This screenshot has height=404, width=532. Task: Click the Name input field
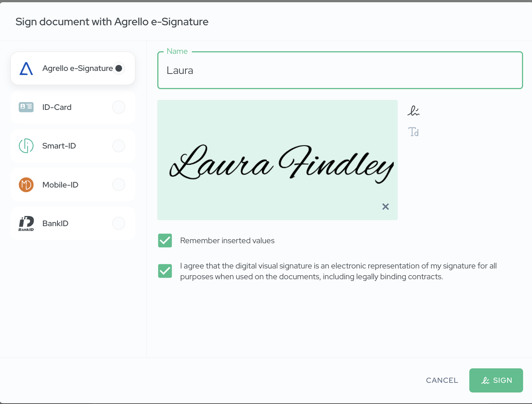tap(340, 70)
